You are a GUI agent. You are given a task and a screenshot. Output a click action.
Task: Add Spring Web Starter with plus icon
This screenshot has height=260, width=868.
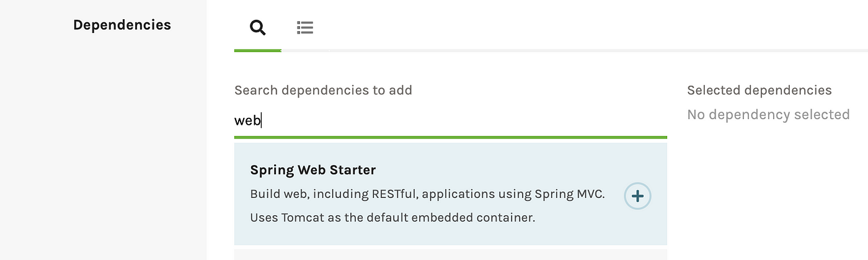637,197
